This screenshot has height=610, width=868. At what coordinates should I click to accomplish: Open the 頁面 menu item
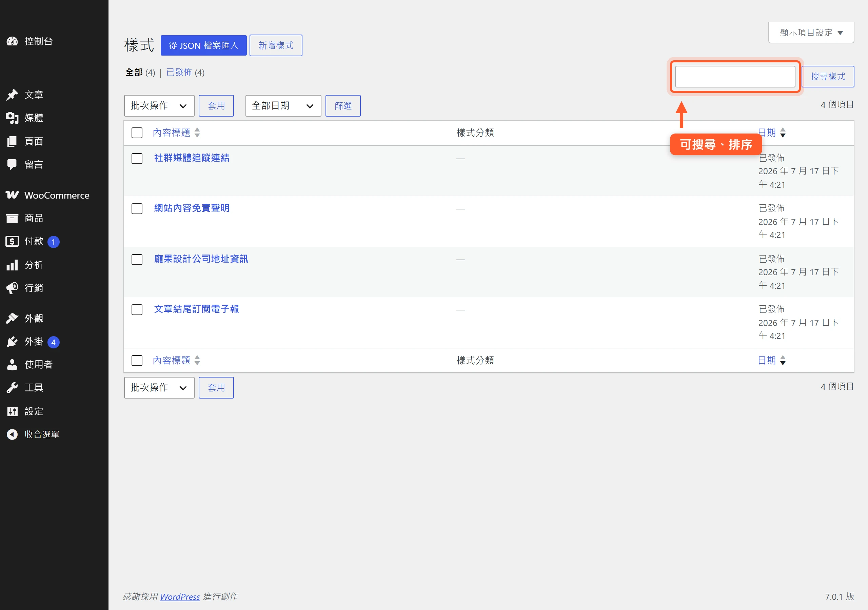click(54, 141)
